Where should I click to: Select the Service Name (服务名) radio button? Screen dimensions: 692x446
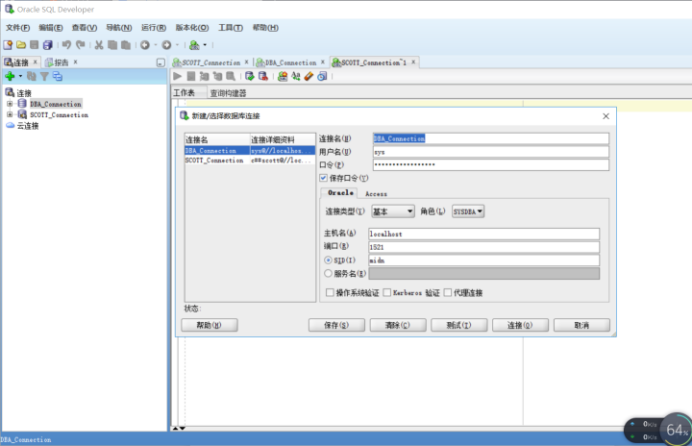328,274
